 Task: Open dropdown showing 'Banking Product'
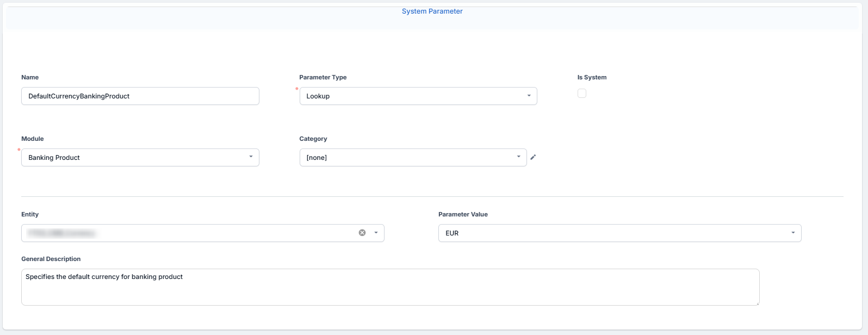[x=136, y=158]
